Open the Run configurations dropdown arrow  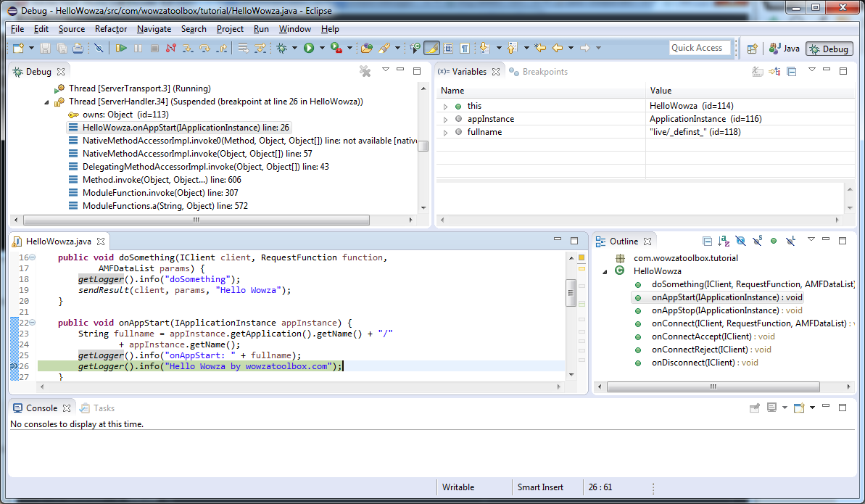(321, 49)
